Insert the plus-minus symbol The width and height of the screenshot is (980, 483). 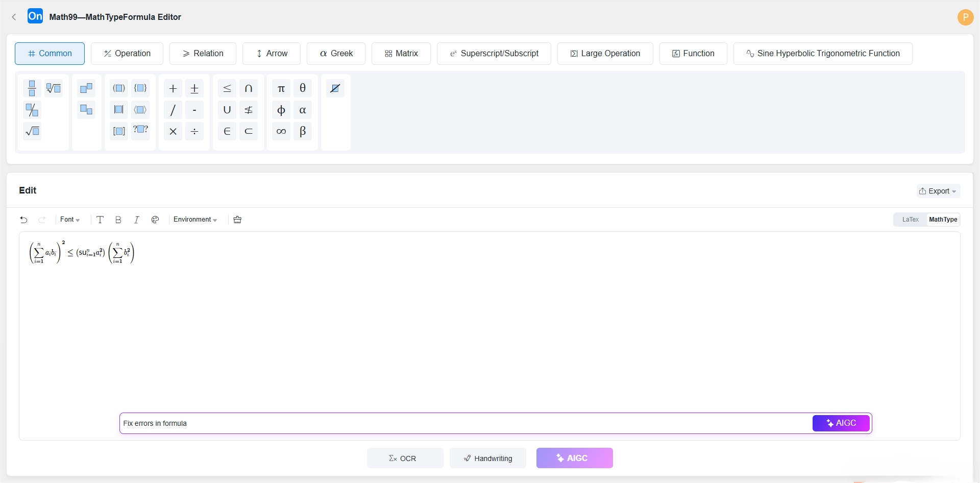(194, 88)
